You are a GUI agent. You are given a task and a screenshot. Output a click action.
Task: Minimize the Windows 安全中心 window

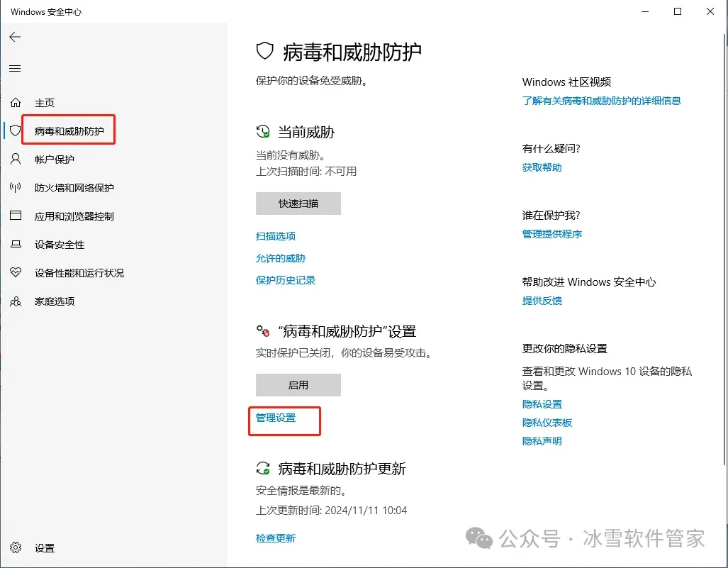645,11
